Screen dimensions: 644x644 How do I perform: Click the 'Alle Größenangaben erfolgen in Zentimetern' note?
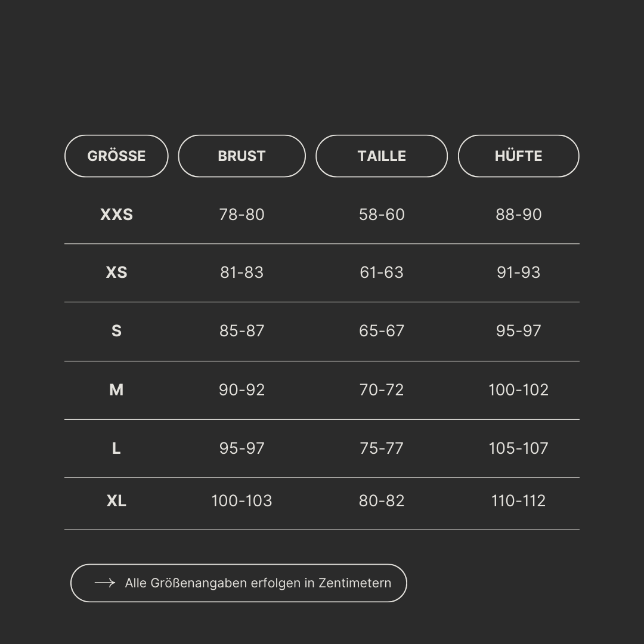258,583
